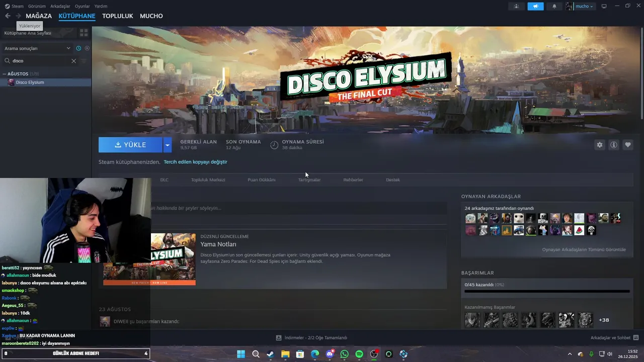The width and height of the screenshot is (644, 362).
Task: Click the YÜKLE install button
Action: (130, 145)
